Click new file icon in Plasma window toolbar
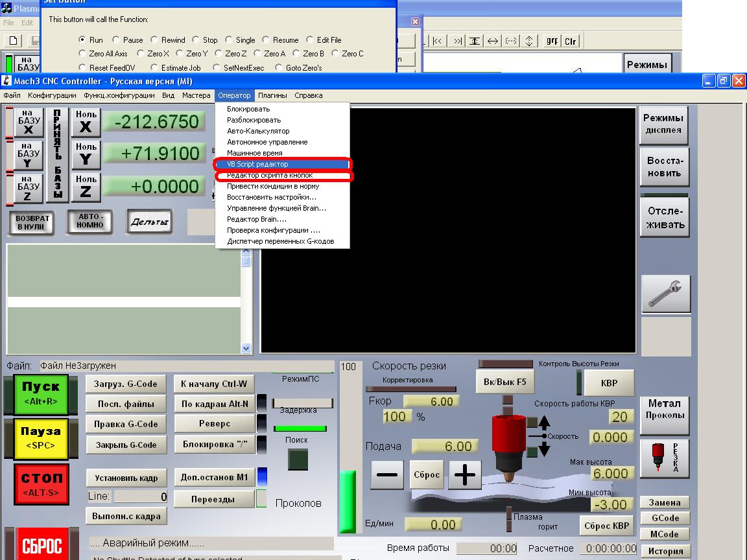 pyautogui.click(x=14, y=41)
